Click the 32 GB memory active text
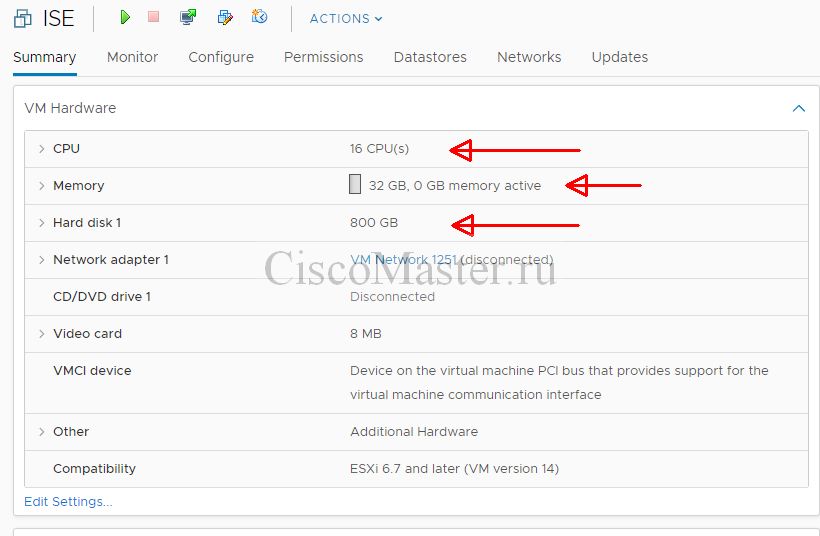 click(x=455, y=186)
